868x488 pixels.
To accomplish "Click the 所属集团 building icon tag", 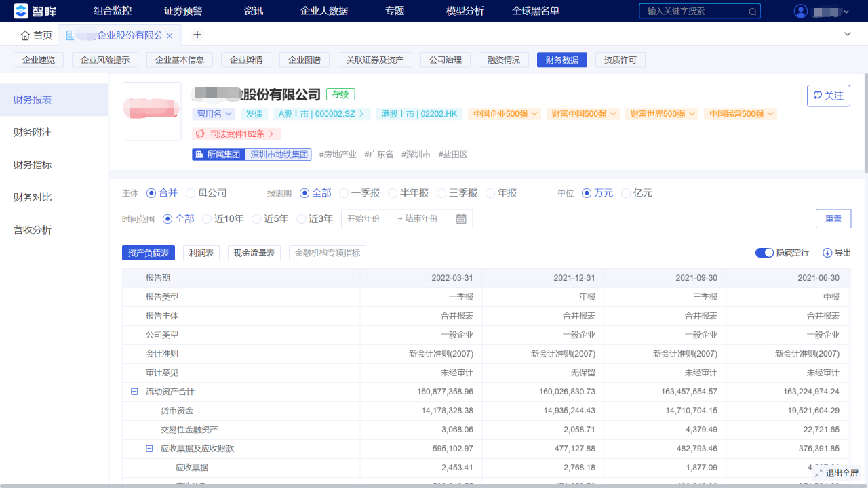I will point(218,155).
